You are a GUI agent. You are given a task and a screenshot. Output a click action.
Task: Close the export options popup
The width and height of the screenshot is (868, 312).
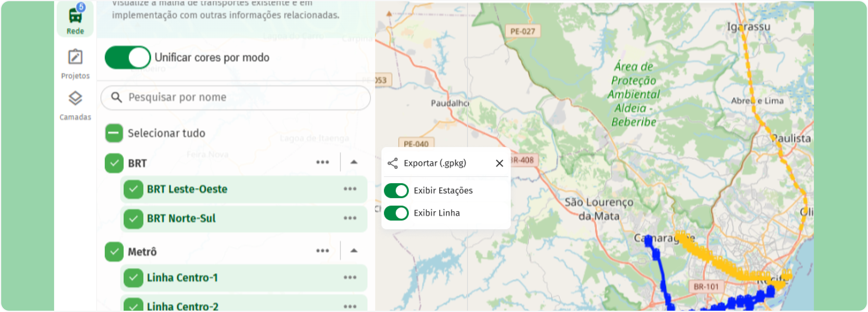[499, 163]
